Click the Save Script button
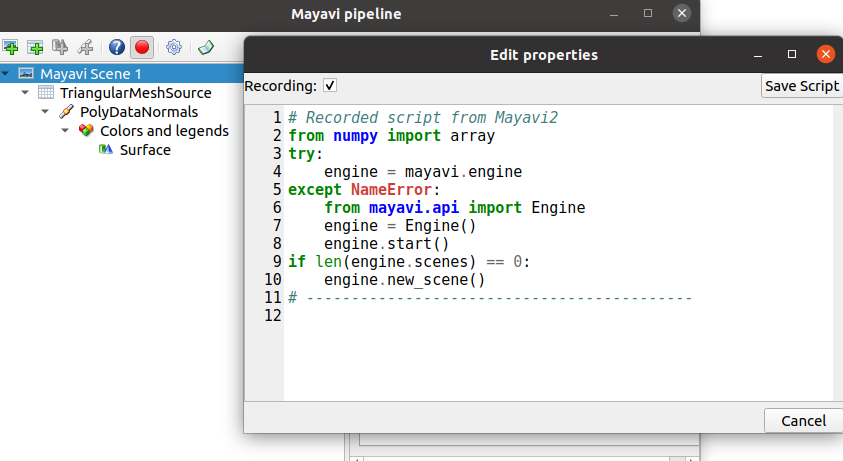This screenshot has height=461, width=843. 802,86
